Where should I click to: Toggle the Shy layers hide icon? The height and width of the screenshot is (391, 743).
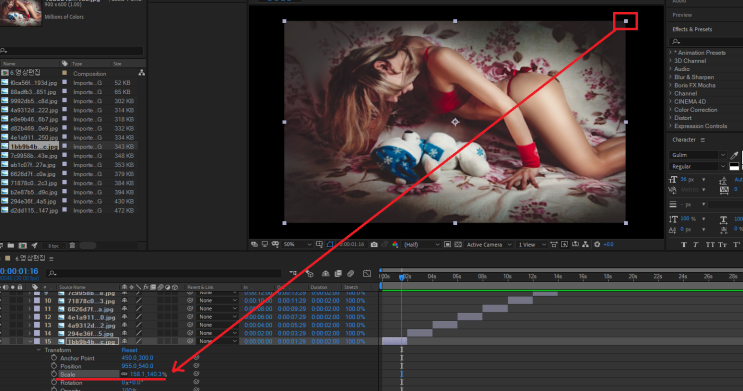pyautogui.click(x=326, y=273)
